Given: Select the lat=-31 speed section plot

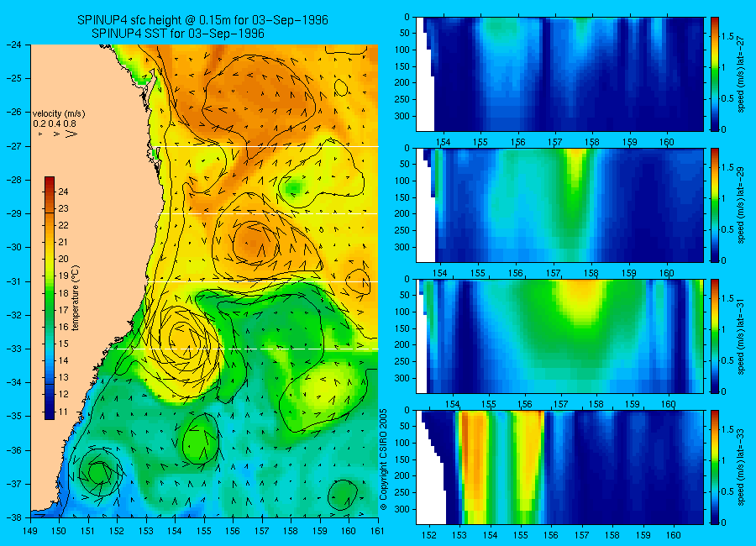Looking at the screenshot, I should tap(559, 336).
